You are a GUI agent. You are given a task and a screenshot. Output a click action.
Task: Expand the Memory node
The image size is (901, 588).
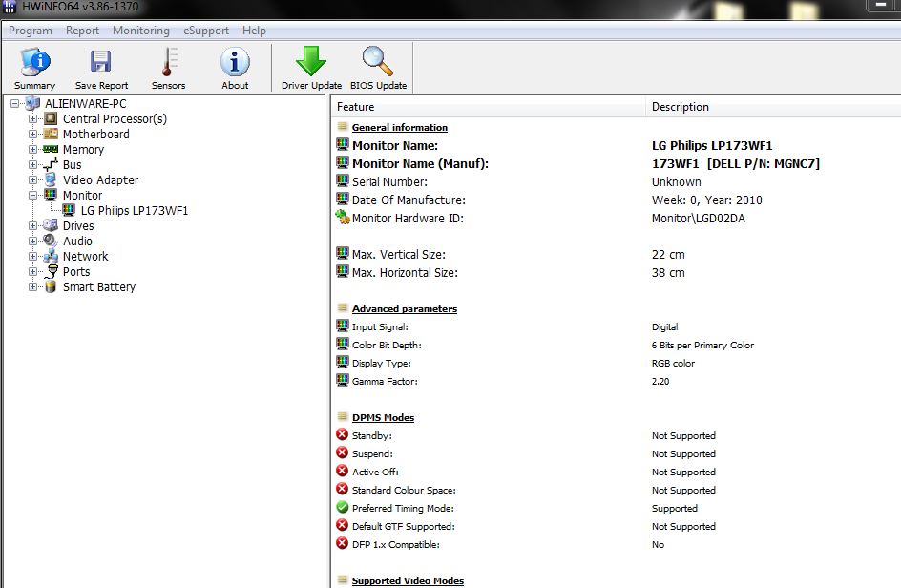[x=32, y=150]
